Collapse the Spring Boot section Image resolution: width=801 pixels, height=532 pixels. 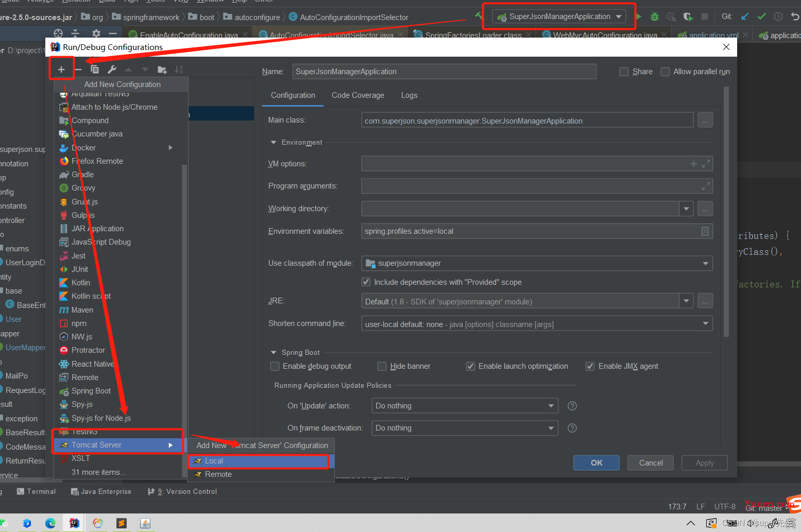pyautogui.click(x=274, y=353)
